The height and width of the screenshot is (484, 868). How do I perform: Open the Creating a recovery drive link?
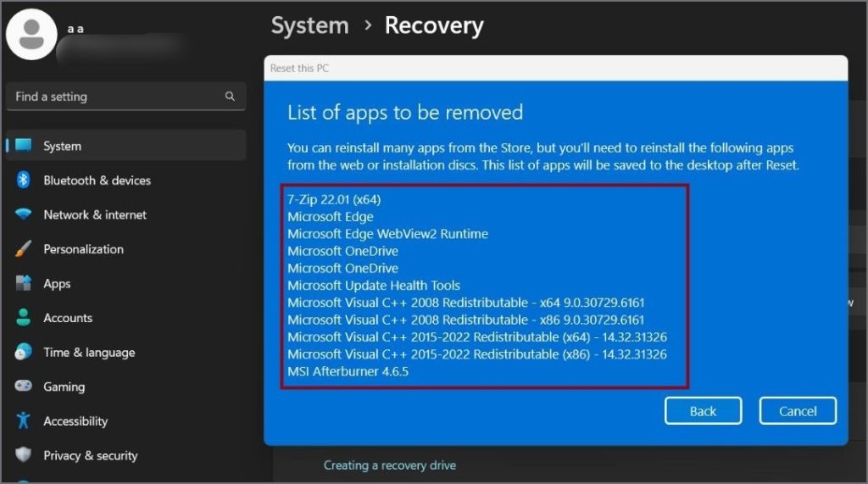(390, 465)
